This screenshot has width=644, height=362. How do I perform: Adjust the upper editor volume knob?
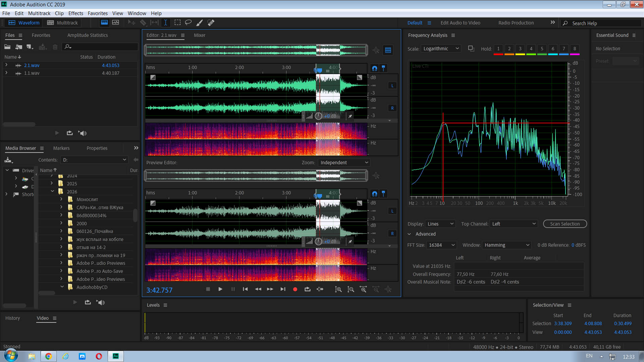[319, 116]
